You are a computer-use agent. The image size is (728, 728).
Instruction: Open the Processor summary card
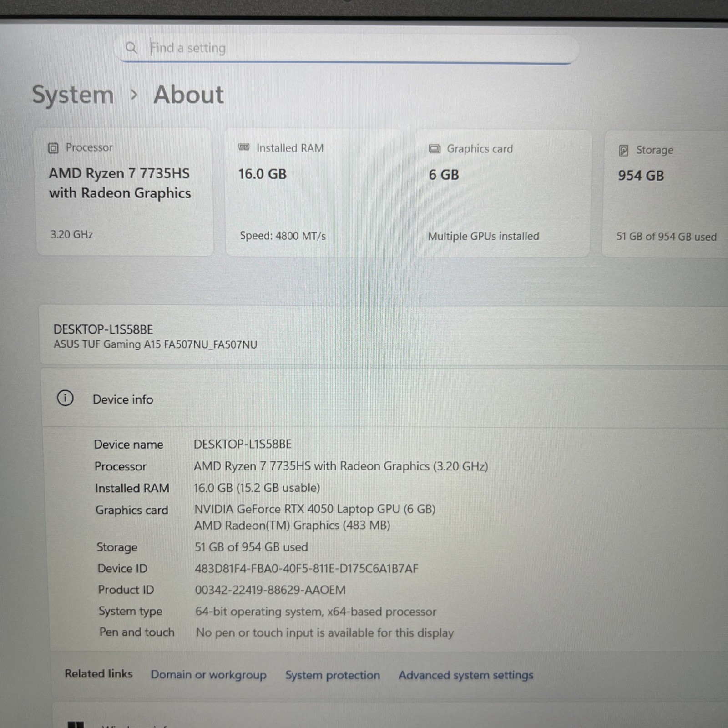pos(125,192)
